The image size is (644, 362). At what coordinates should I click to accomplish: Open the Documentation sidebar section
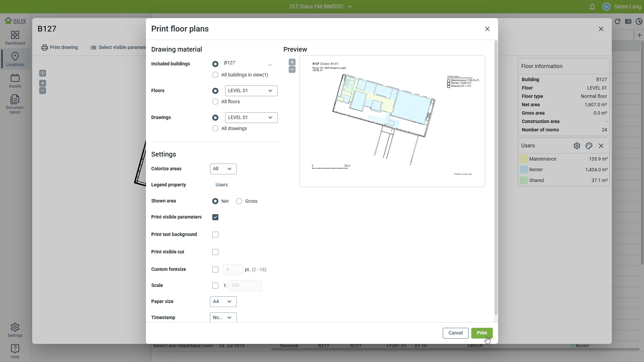point(15,104)
